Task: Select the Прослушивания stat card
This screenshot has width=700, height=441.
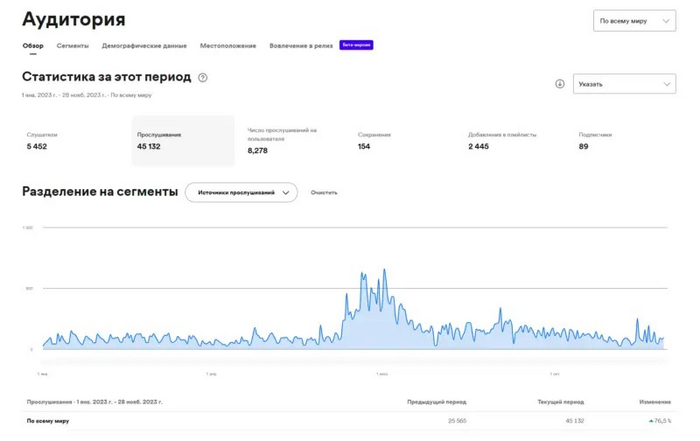Action: 183,141
